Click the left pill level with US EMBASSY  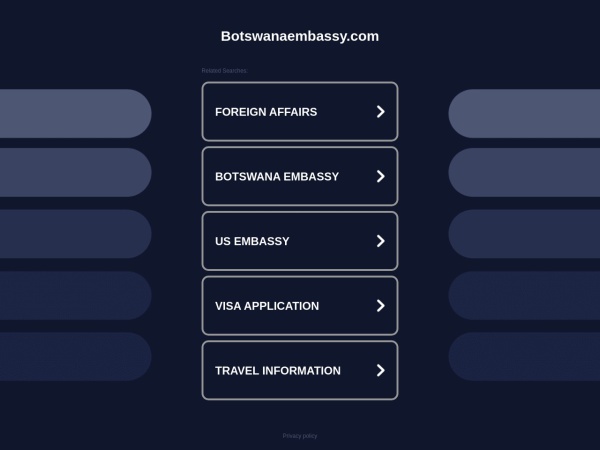pos(75,234)
